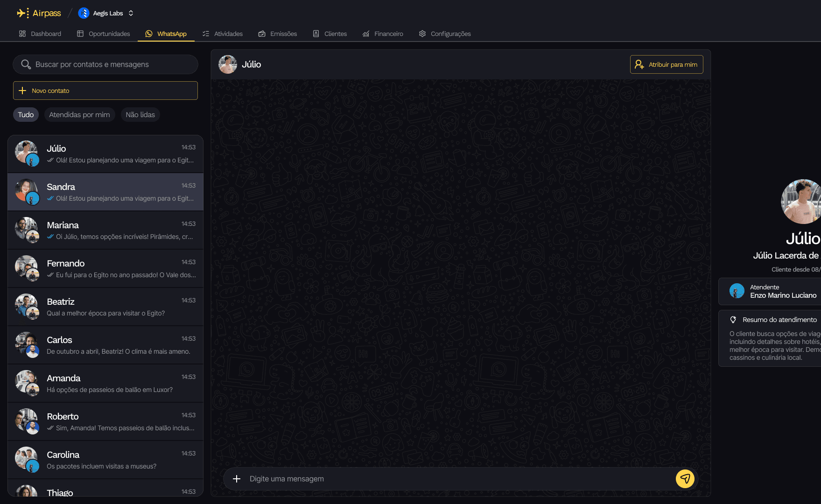This screenshot has height=504, width=821.
Task: Click the large Júlio profile photo
Action: [x=802, y=202]
